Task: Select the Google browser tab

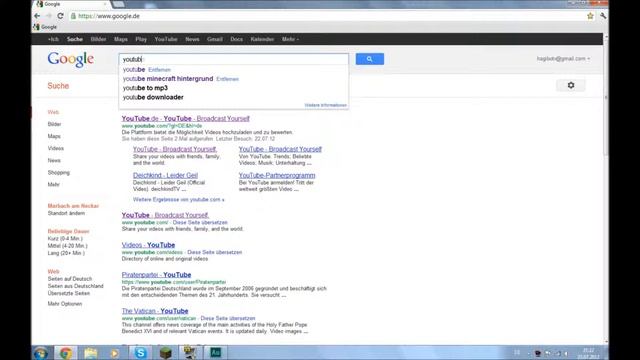Action: (x=71, y=4)
